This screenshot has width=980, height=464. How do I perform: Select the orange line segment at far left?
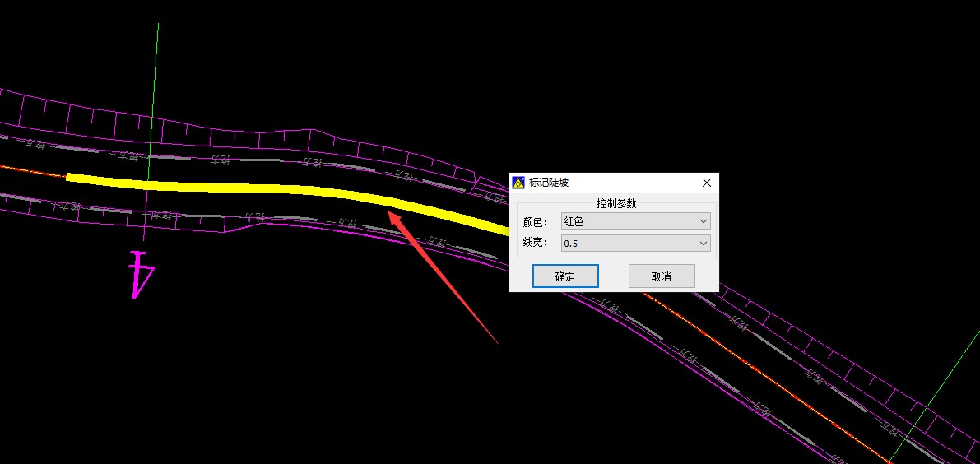point(33,170)
